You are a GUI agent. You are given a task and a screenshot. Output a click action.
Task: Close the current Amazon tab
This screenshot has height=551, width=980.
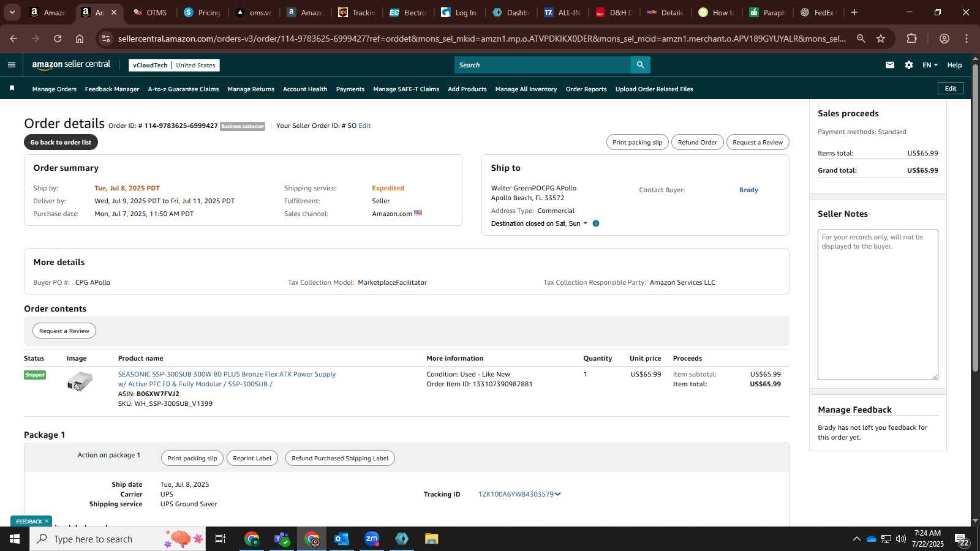pyautogui.click(x=114, y=12)
